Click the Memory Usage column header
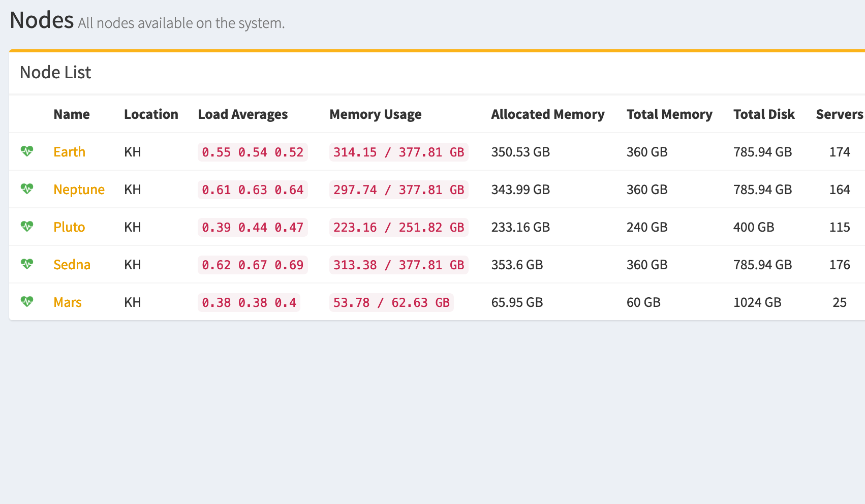 (x=375, y=114)
